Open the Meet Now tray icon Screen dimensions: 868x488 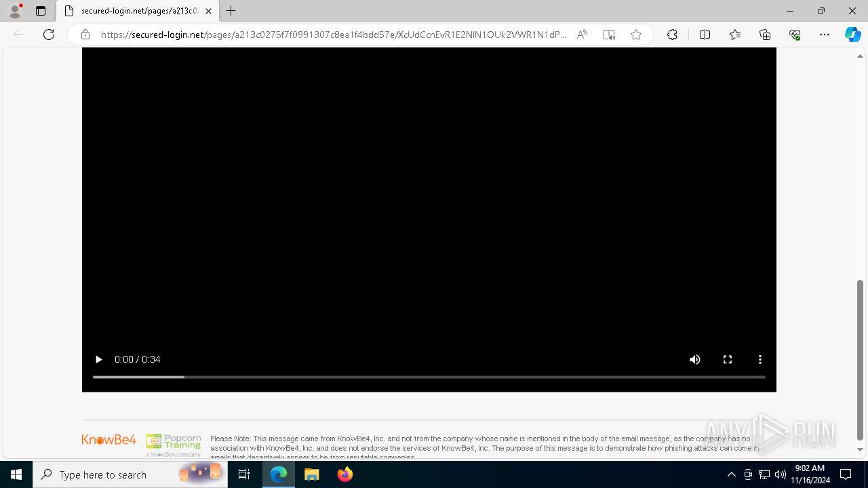pyautogui.click(x=748, y=474)
